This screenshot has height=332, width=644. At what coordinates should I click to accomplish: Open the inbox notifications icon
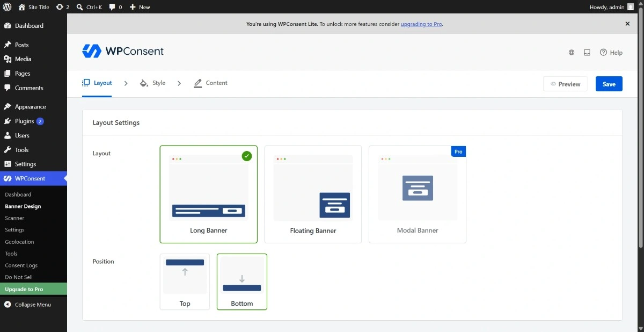pos(587,53)
